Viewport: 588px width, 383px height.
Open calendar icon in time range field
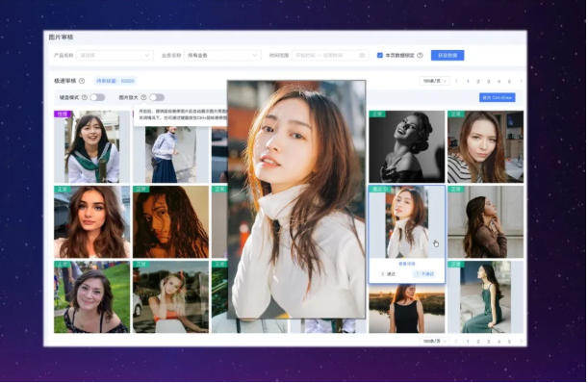coord(362,55)
